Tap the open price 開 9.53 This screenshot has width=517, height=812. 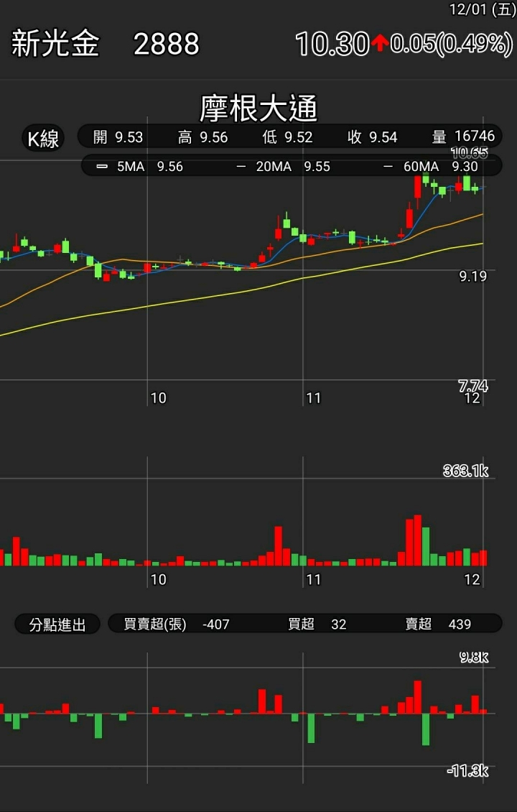coord(118,137)
